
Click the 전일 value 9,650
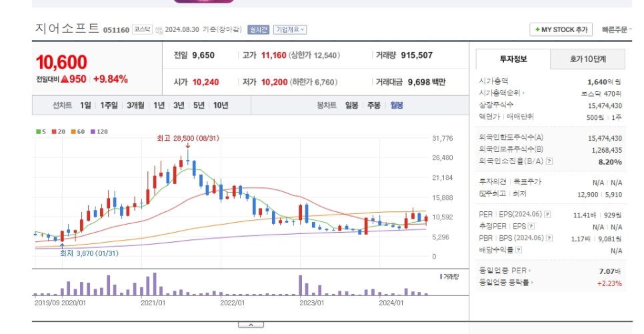(x=203, y=55)
